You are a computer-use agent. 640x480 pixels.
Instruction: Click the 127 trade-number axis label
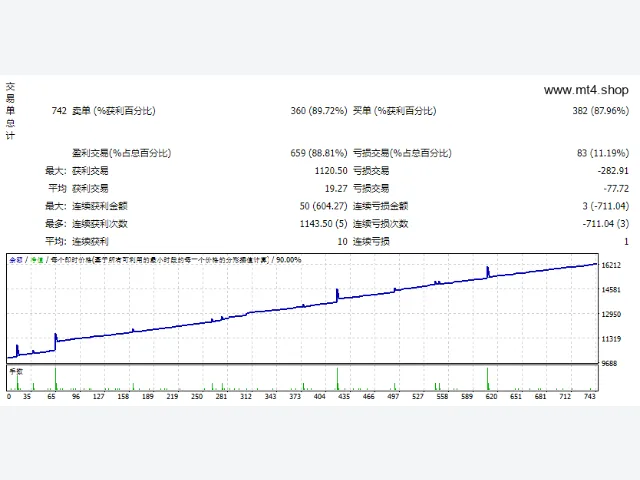pos(99,396)
